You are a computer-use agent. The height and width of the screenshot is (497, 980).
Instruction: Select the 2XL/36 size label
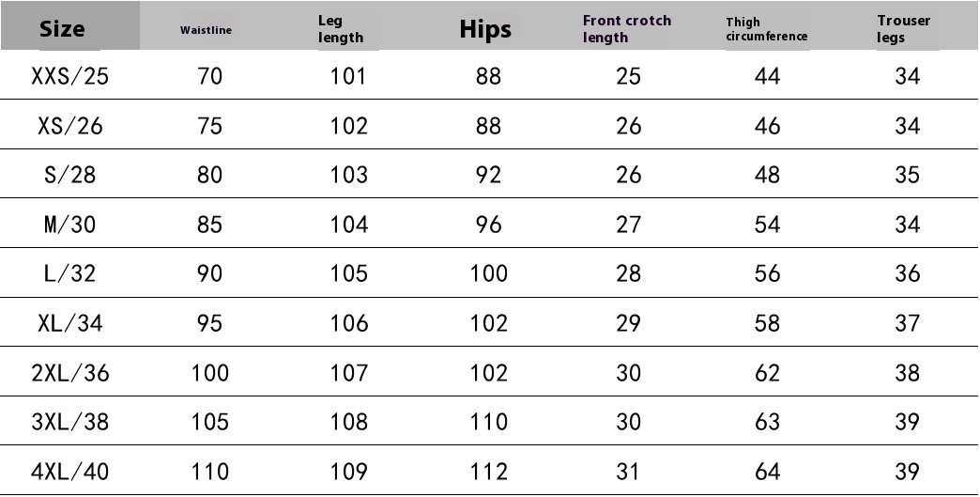(x=70, y=373)
